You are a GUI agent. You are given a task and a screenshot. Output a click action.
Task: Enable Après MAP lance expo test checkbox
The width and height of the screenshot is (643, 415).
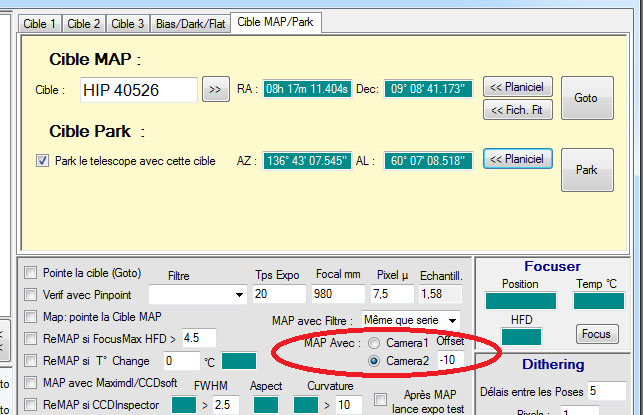pyautogui.click(x=381, y=399)
